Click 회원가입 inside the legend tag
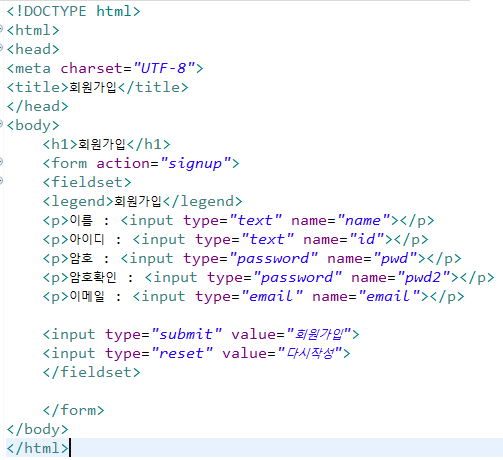Screen dimensions: 503x460 coord(138,201)
